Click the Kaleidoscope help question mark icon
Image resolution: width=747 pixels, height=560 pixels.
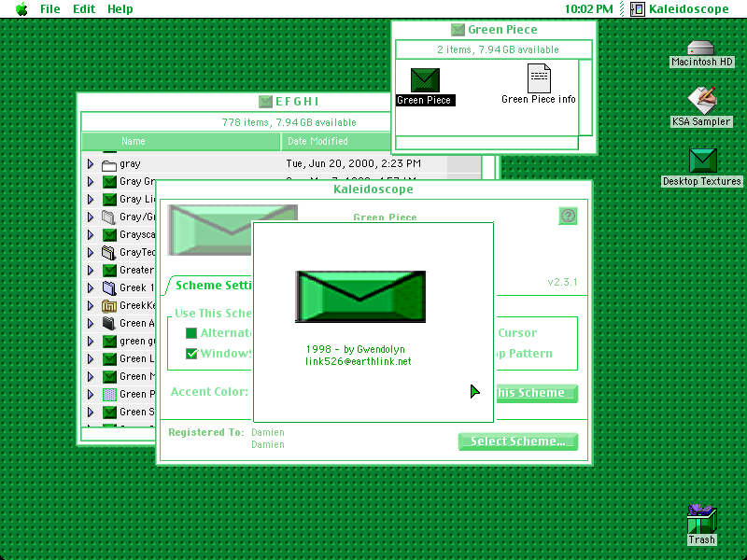568,216
